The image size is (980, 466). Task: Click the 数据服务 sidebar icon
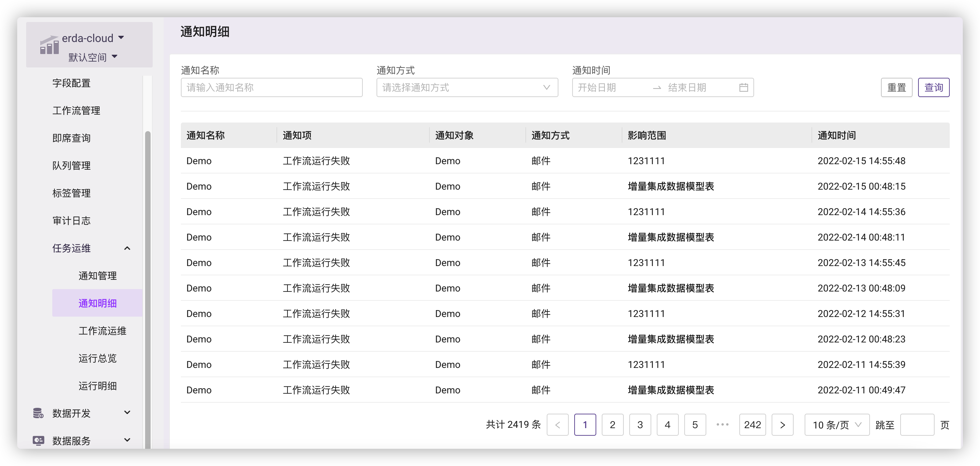38,441
